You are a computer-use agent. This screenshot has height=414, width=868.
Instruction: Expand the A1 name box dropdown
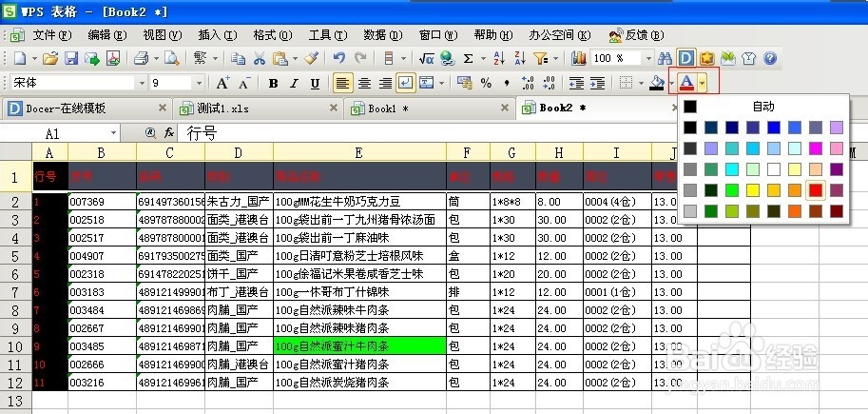pyautogui.click(x=114, y=133)
